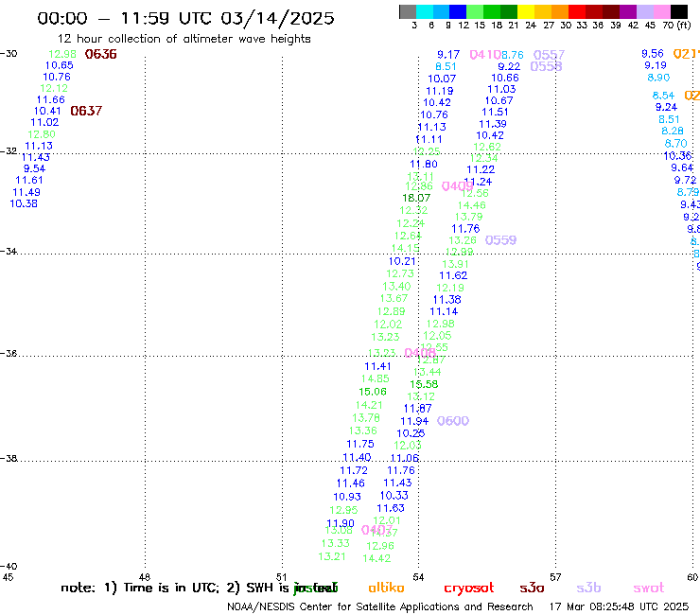Select the swot time label 0409
The image size is (700, 615).
(x=457, y=186)
